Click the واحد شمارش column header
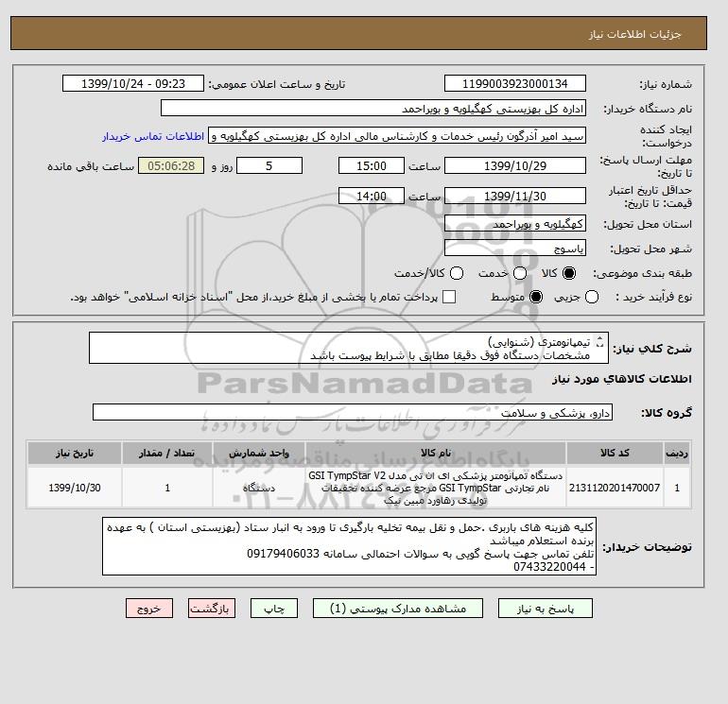 pos(259,453)
